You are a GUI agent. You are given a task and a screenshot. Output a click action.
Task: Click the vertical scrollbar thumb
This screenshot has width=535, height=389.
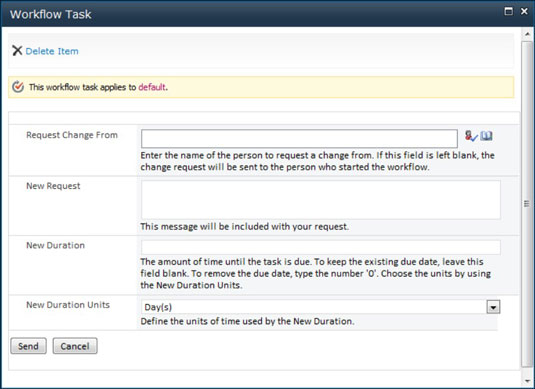pos(527,204)
